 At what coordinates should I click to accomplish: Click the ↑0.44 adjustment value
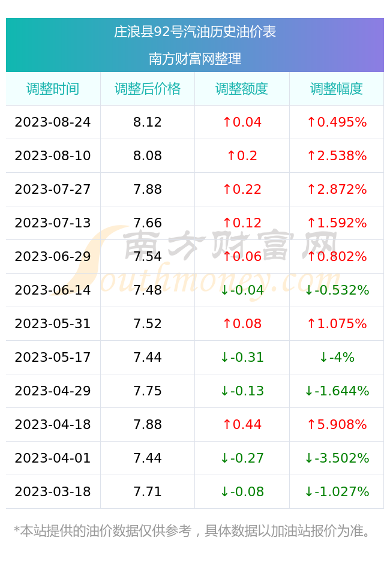click(242, 424)
